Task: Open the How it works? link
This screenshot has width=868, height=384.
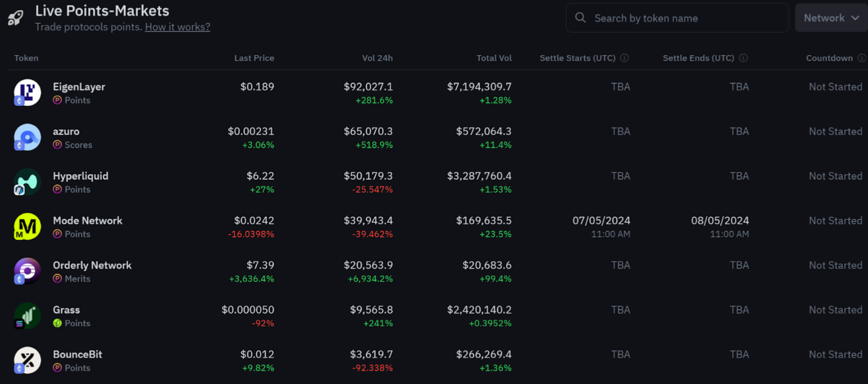Action: pos(178,27)
